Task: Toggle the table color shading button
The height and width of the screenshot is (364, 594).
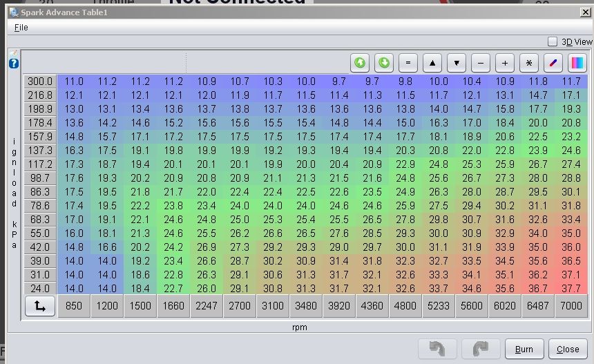Action: (577, 63)
